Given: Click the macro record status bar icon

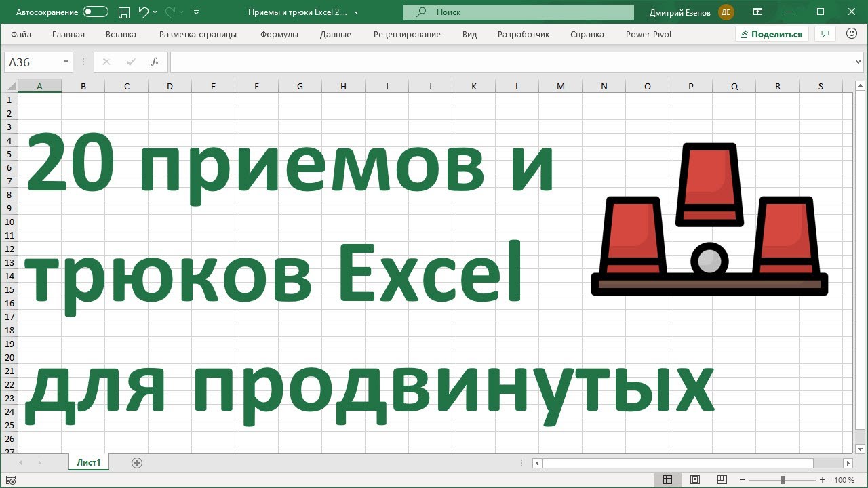Looking at the screenshot, I should (12, 480).
